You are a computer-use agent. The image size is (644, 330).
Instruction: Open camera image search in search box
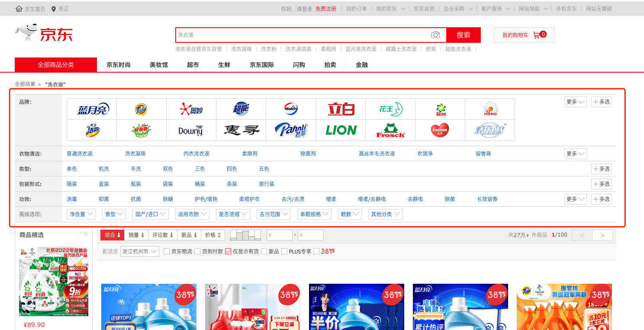[x=435, y=35]
